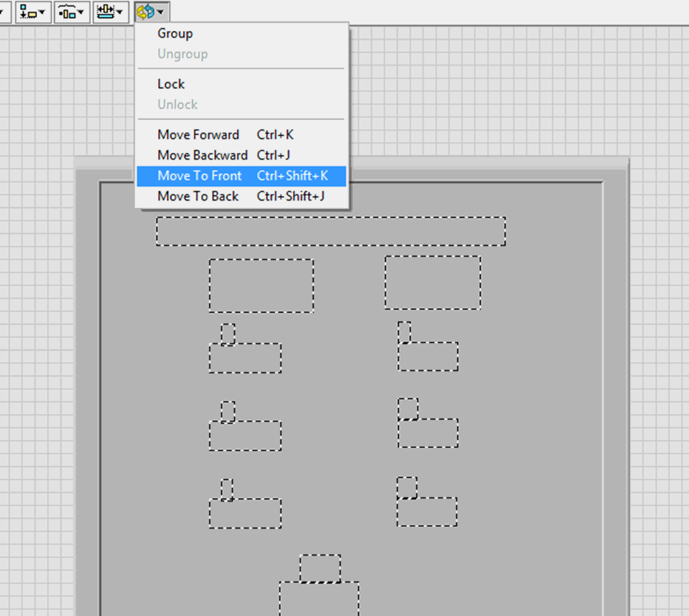Click the partially visible leftmost toolbar icon

[3, 11]
